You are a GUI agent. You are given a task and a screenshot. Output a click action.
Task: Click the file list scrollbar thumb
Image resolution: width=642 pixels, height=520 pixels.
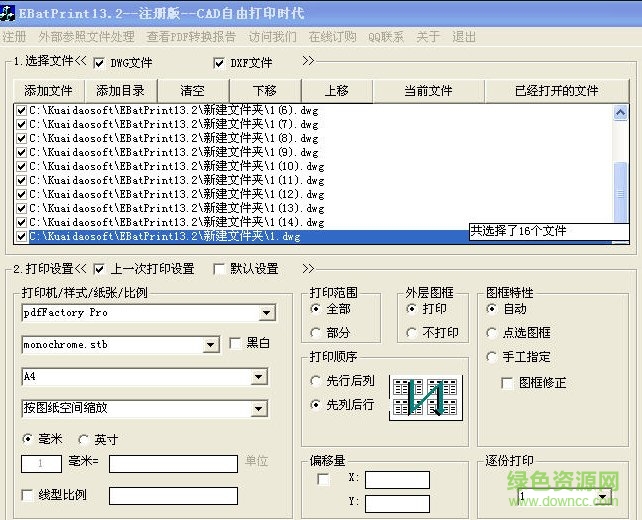[x=620, y=192]
